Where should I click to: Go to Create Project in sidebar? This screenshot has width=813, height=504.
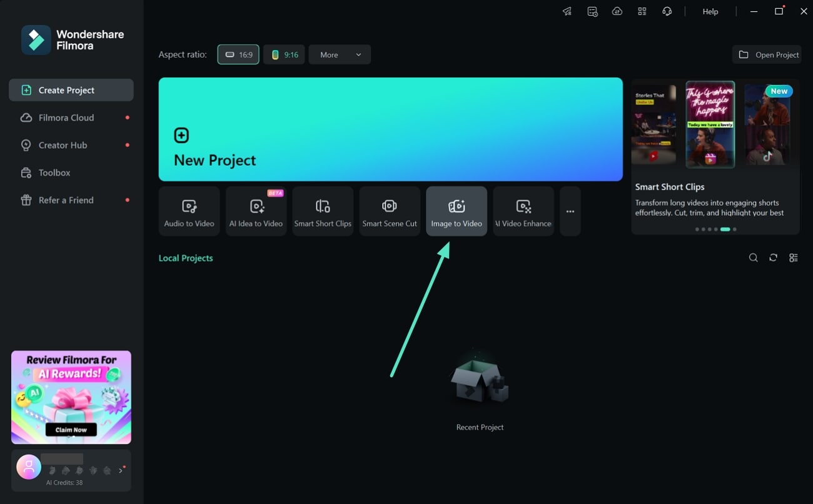coord(71,90)
